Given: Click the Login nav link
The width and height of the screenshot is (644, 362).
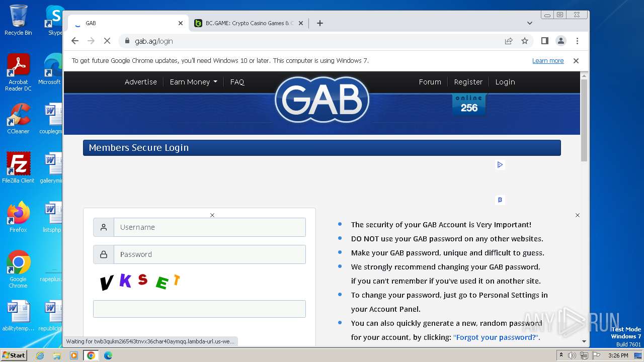Looking at the screenshot, I should click(x=505, y=82).
